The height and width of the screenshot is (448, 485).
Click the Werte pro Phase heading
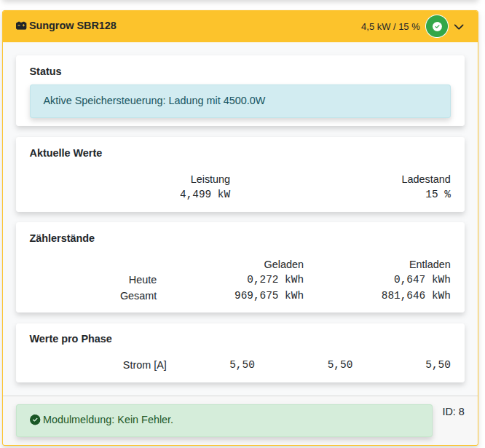point(71,339)
